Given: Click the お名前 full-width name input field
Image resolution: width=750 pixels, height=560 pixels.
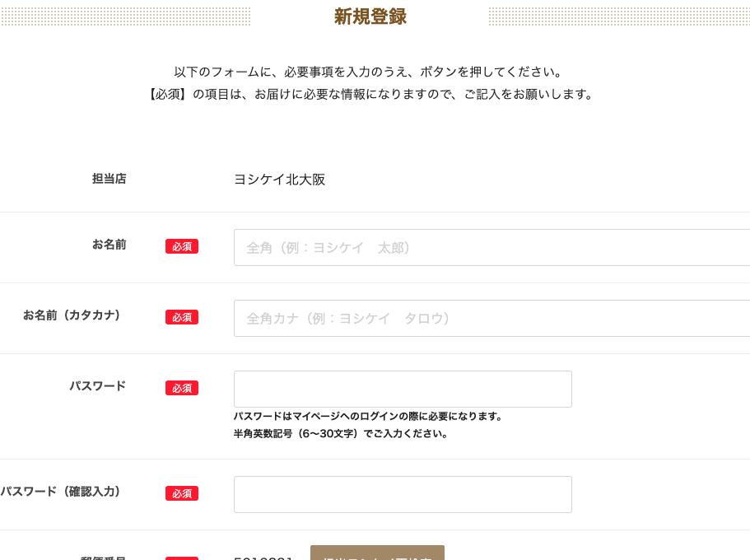Looking at the screenshot, I should tap(491, 247).
